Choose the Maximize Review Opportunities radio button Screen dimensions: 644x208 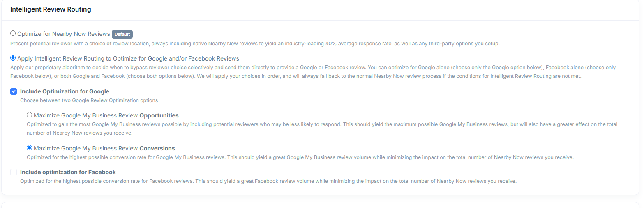coord(29,115)
